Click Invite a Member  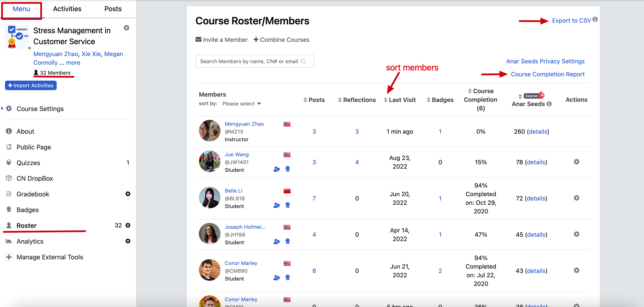click(x=222, y=40)
